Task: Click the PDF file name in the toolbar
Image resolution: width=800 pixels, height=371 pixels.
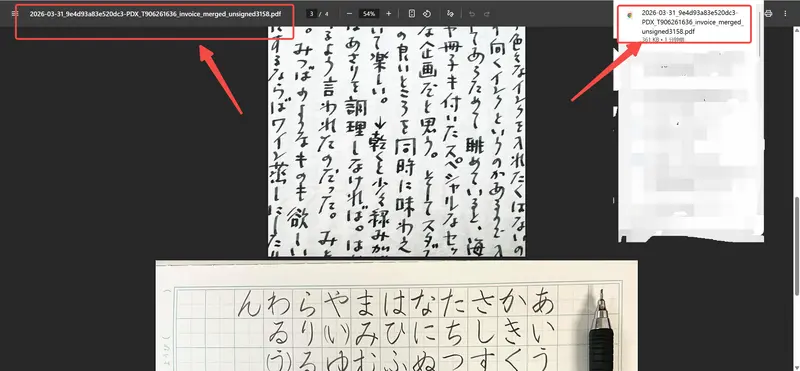Action: (x=155, y=14)
